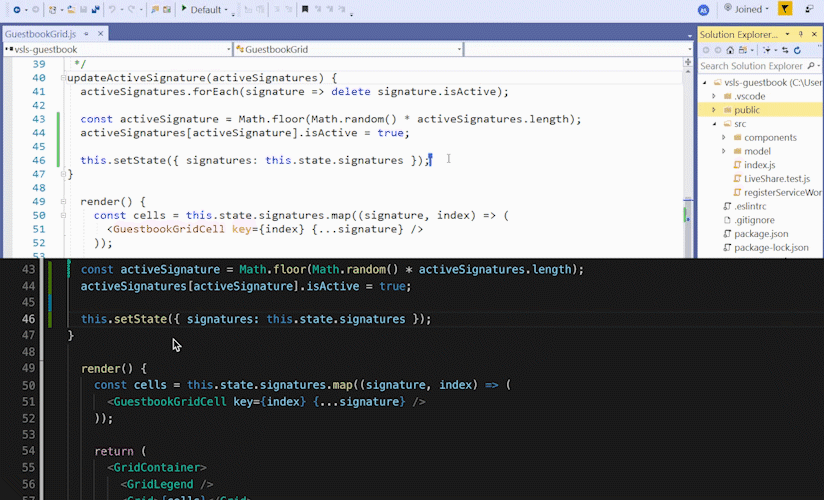Open index.js in Solution Explorer
Viewport: 824px width, 500px height.
pyautogui.click(x=759, y=165)
